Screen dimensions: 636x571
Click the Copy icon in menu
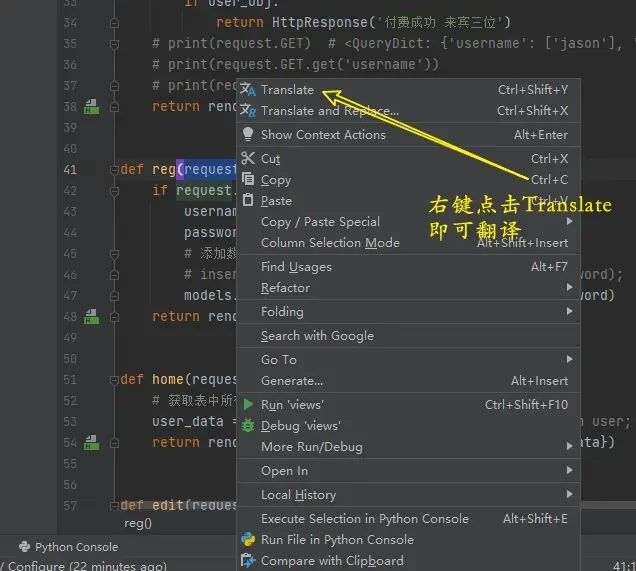248,180
